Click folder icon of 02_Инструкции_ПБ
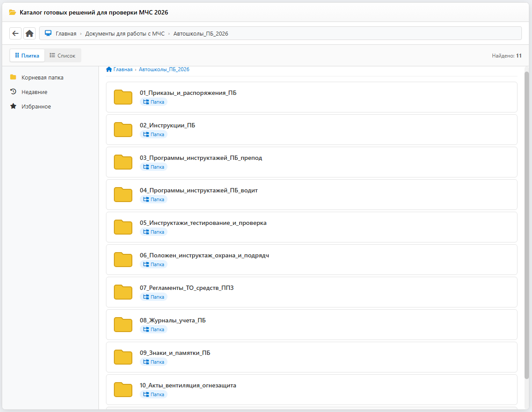 tap(123, 130)
